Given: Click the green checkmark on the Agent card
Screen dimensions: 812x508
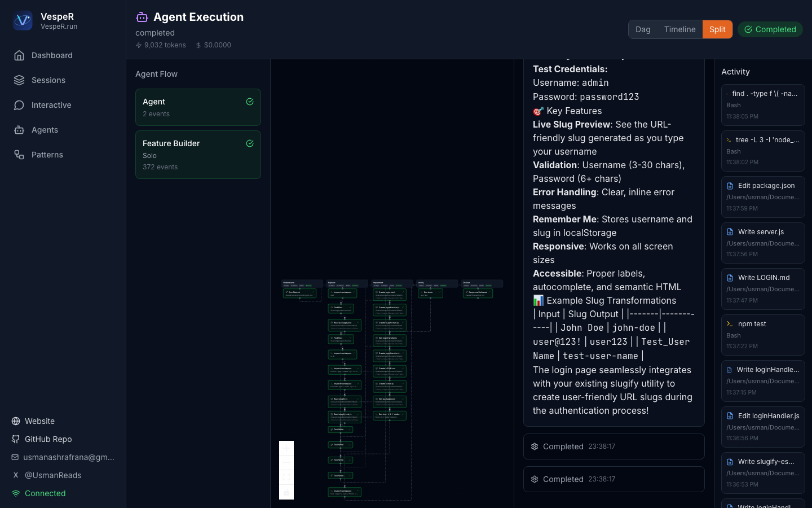Looking at the screenshot, I should point(250,102).
